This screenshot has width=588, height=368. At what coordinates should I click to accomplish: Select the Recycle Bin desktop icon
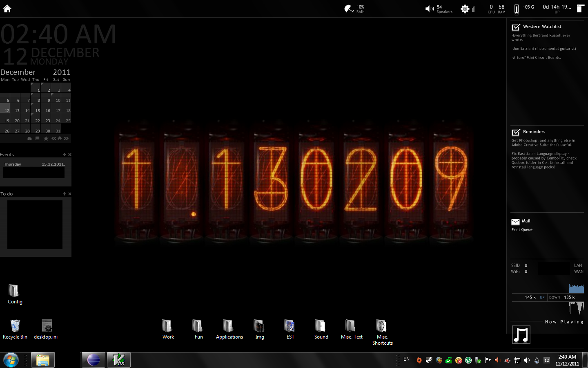(15, 330)
